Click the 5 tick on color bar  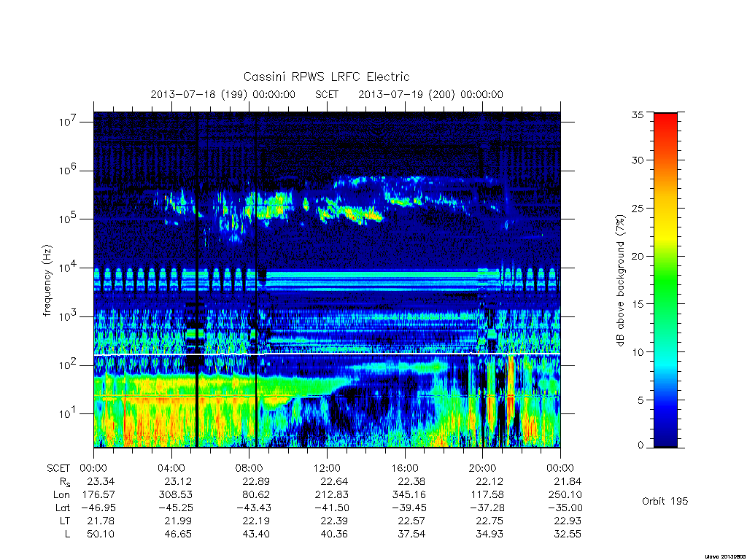click(x=640, y=400)
